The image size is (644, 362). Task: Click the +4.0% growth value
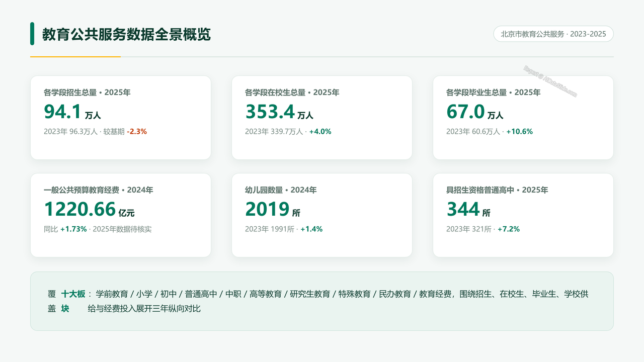click(320, 131)
